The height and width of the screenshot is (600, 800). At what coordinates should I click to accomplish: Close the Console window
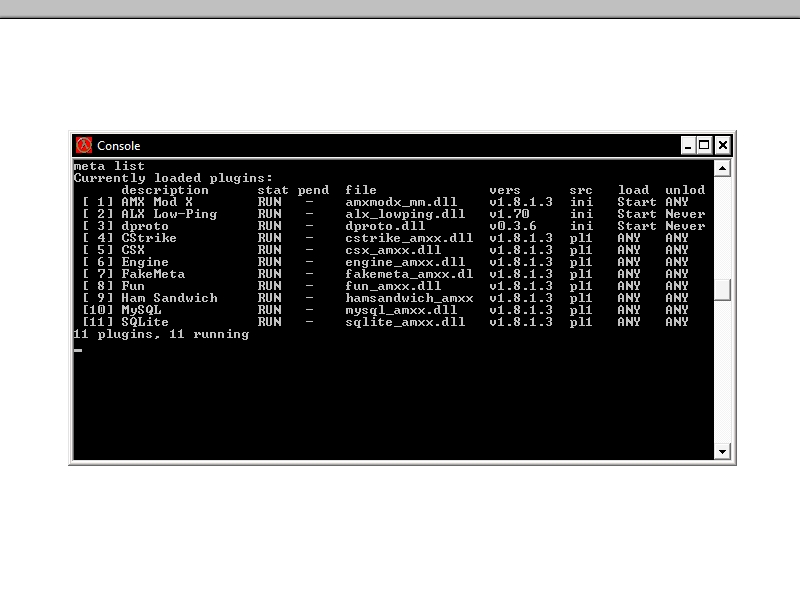tap(723, 145)
